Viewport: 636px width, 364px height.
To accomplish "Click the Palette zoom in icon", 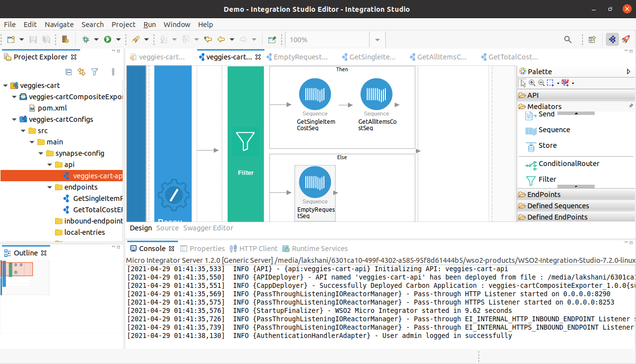I will coord(532,83).
